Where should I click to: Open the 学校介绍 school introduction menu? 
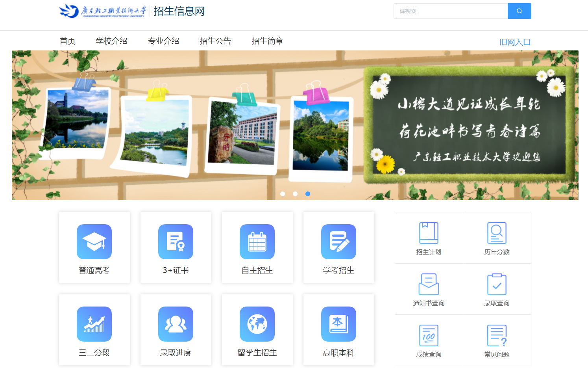[111, 41]
